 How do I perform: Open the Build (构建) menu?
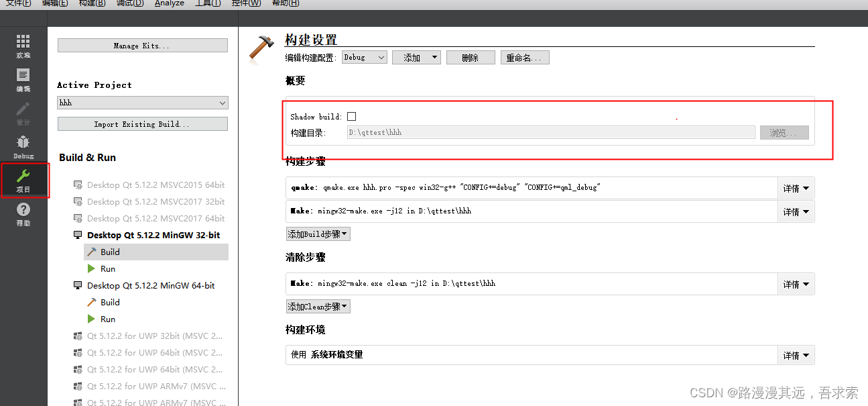[x=92, y=3]
